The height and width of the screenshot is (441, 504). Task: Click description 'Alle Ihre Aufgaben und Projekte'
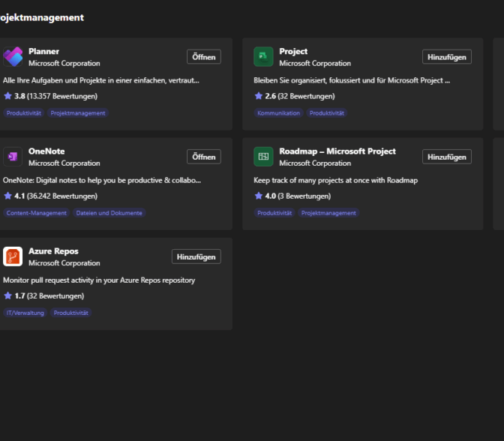pyautogui.click(x=101, y=80)
